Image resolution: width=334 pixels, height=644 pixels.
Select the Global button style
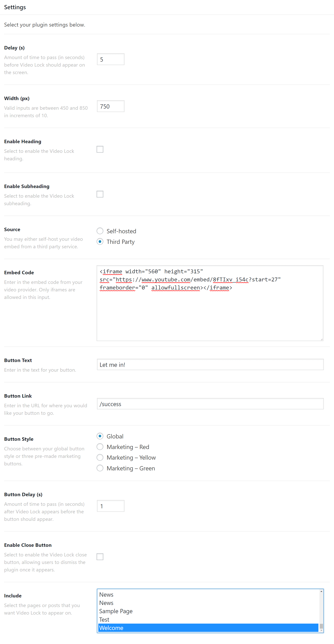(x=100, y=436)
